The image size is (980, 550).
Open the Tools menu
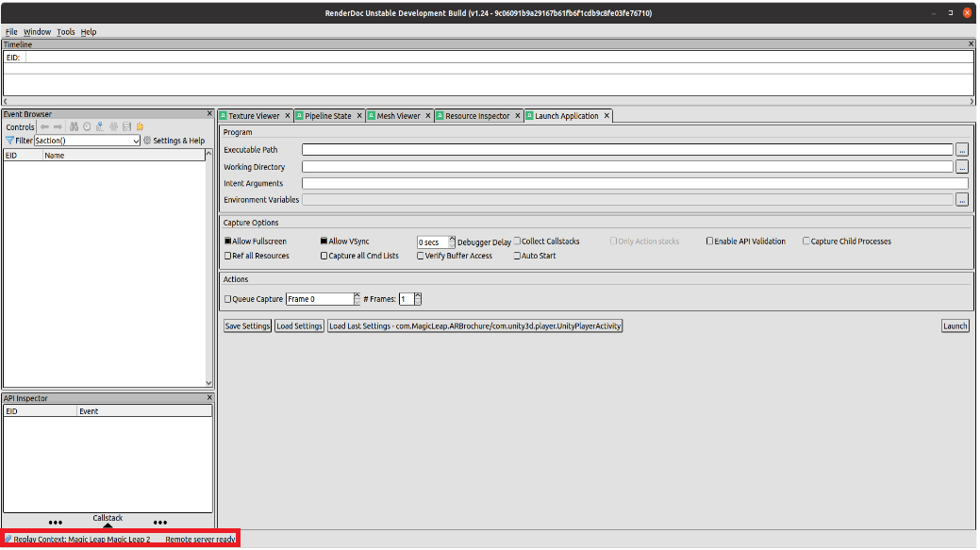tap(65, 32)
